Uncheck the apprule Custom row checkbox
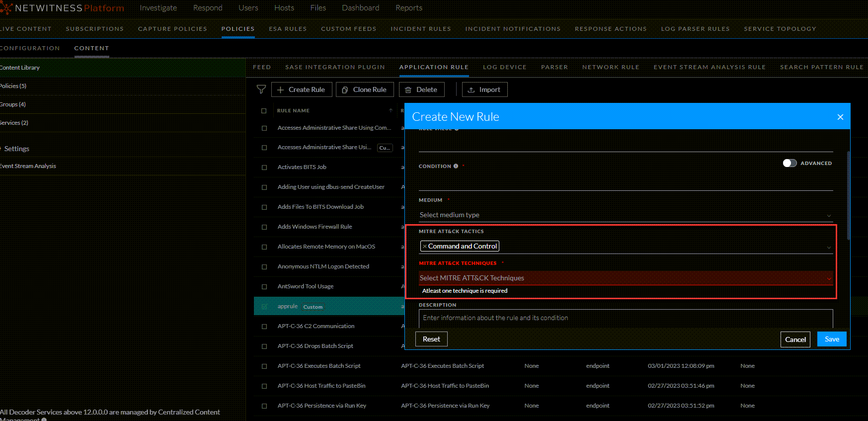The image size is (868, 421). 264,307
